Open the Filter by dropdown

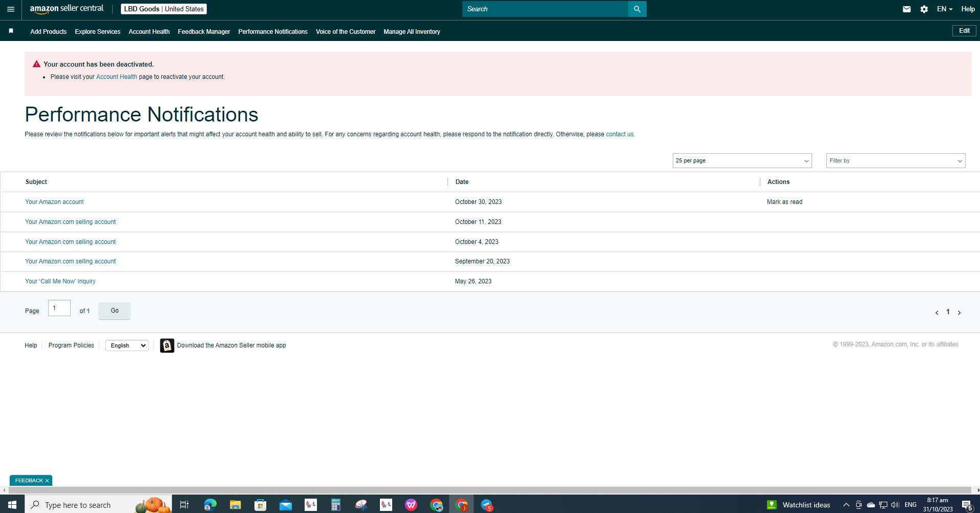tap(896, 161)
